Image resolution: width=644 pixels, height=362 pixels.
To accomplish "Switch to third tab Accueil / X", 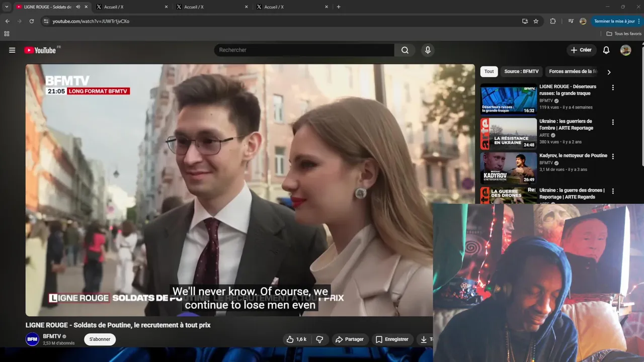I will pos(212,7).
